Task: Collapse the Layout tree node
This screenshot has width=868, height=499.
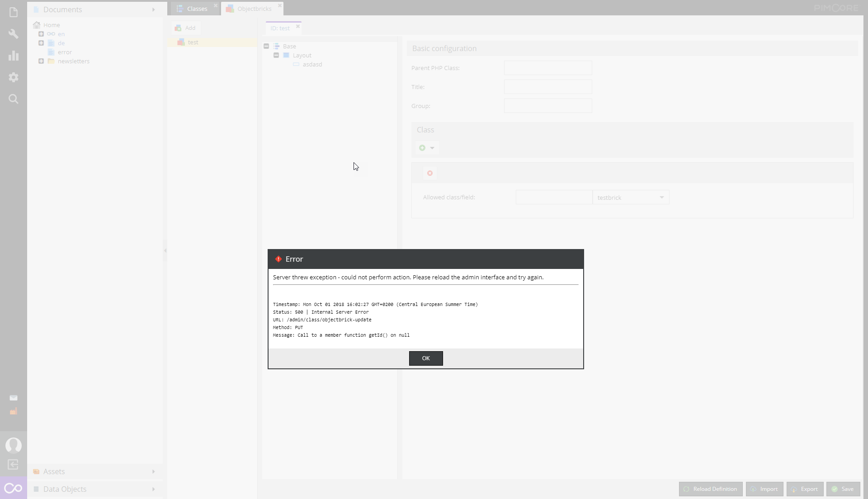Action: (276, 55)
